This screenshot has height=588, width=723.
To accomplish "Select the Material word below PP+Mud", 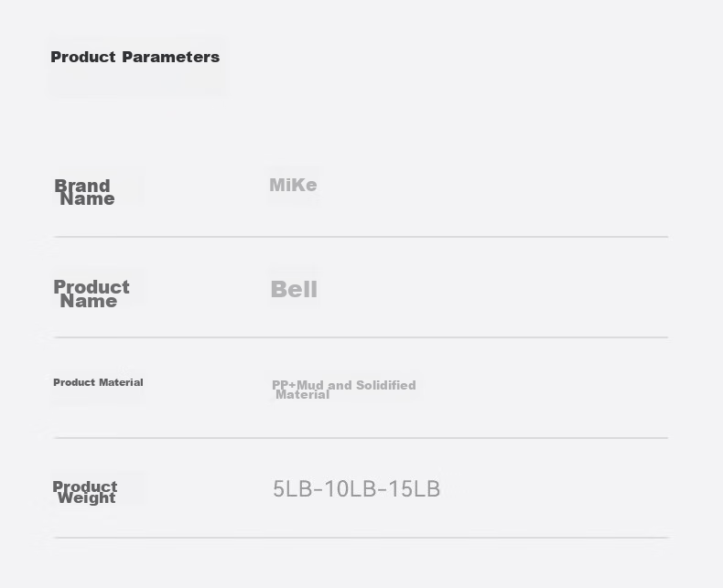I will coord(303,395).
